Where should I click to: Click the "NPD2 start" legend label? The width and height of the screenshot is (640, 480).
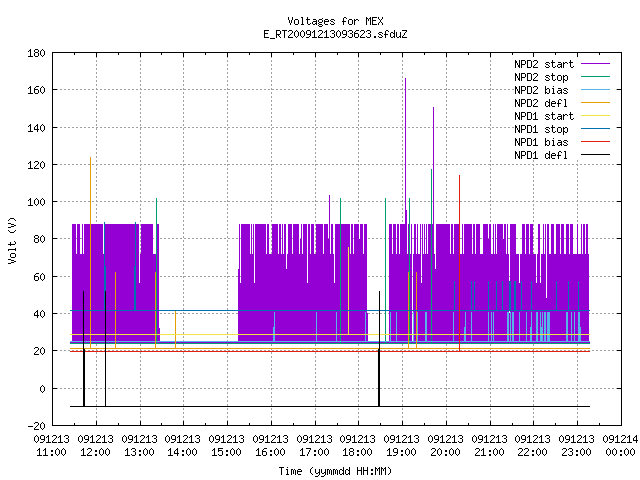coord(544,64)
